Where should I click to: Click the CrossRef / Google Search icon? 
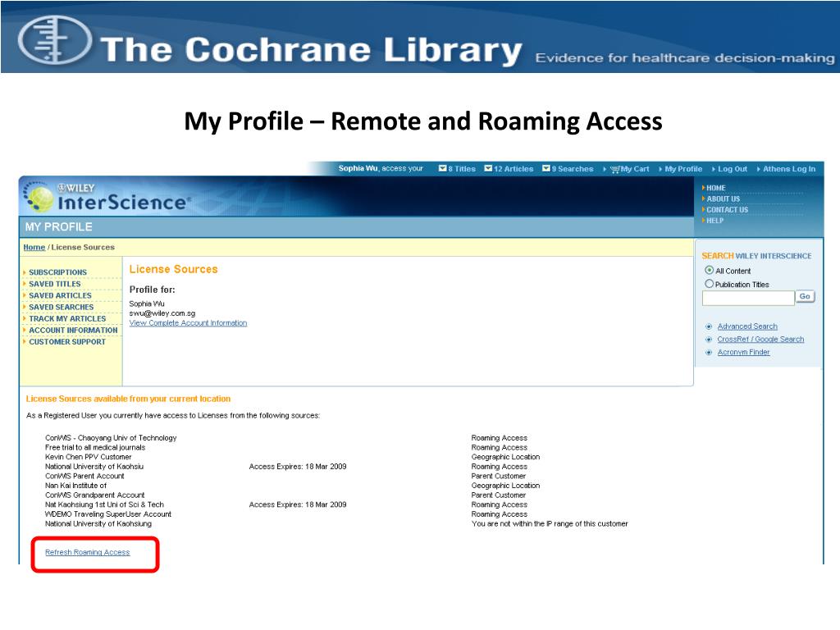(x=707, y=339)
